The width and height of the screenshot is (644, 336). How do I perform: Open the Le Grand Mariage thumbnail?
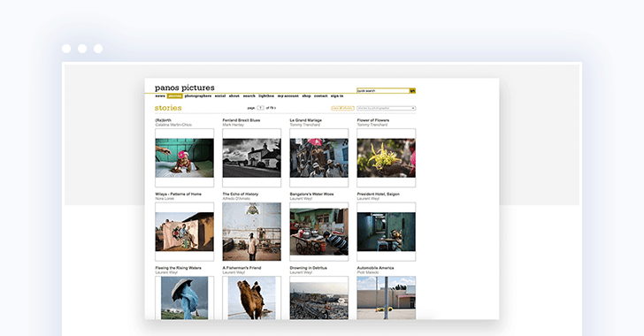[x=319, y=157]
